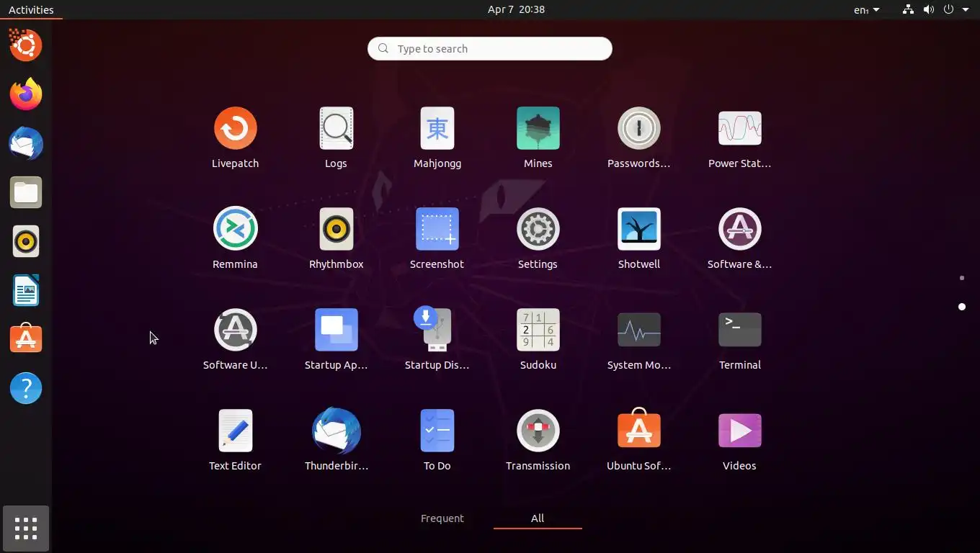The height and width of the screenshot is (553, 980).
Task: Switch to the Frequent tab
Action: [x=442, y=518]
